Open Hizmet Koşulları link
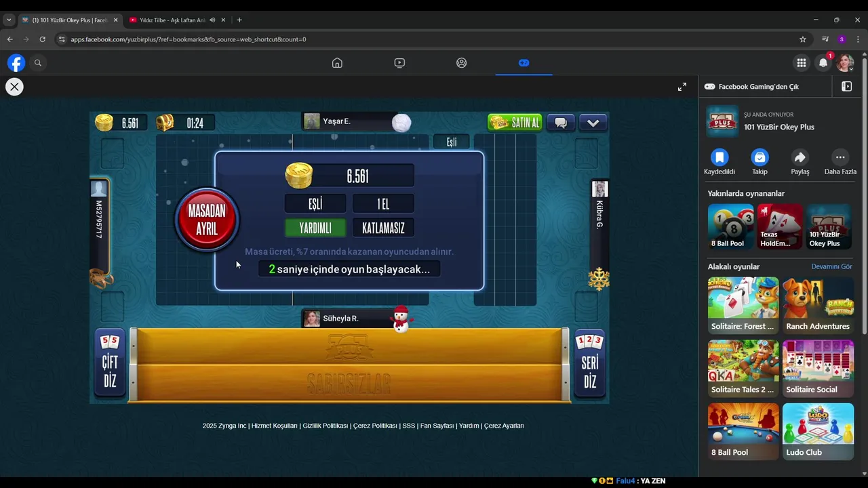 (275, 426)
